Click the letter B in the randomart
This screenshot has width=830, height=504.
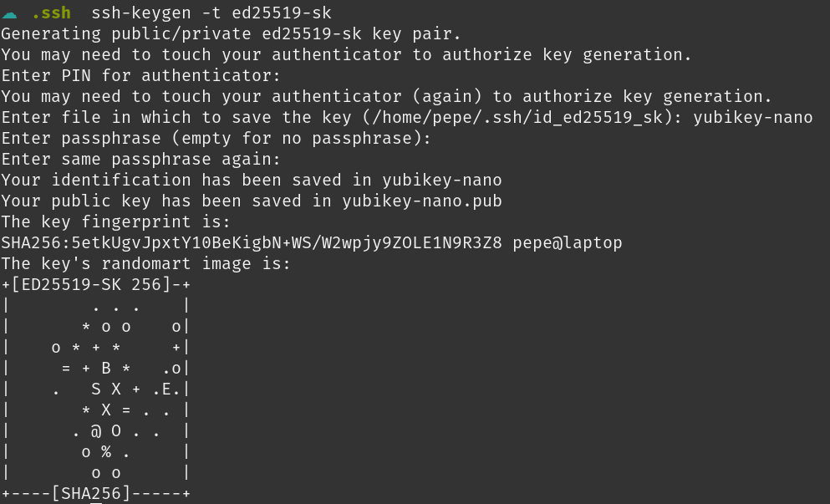106,368
